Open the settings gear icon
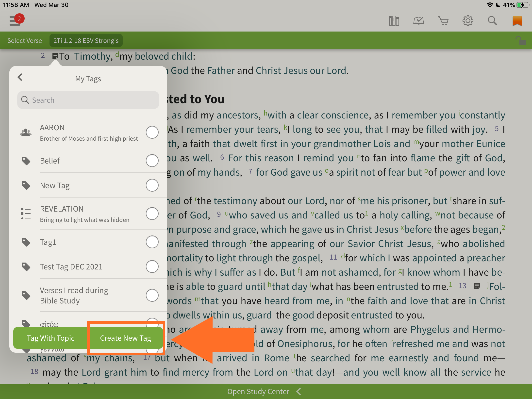 (468, 21)
